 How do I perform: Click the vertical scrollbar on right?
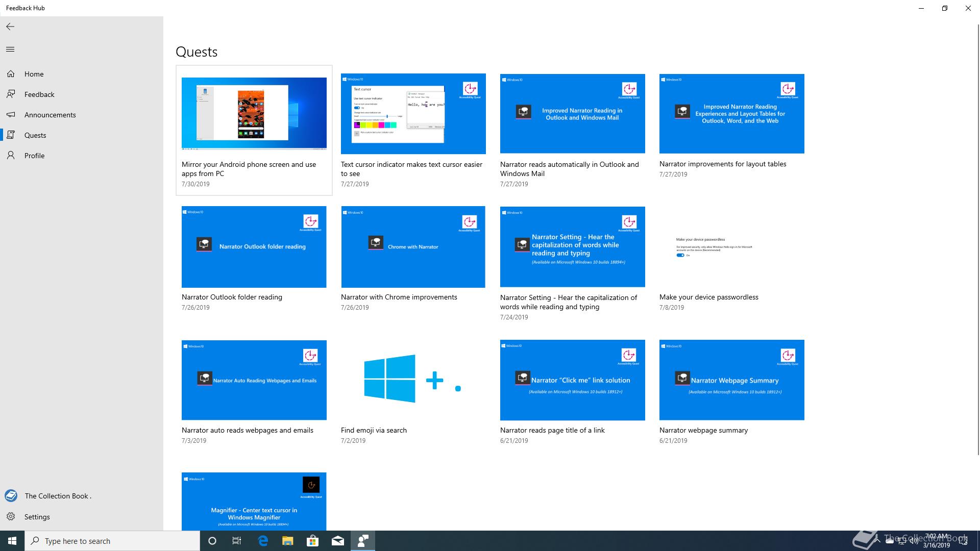pos(978,240)
